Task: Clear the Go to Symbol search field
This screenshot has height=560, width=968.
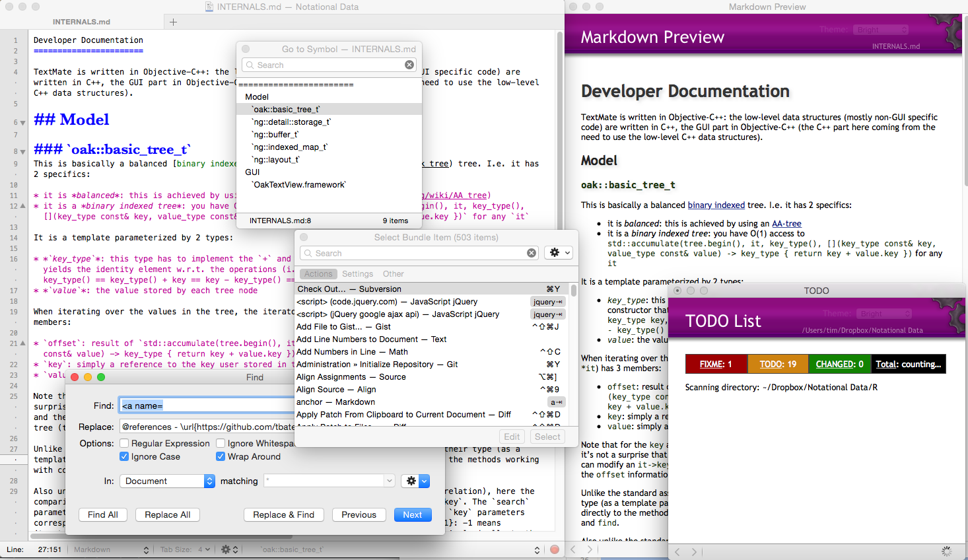Action: point(409,65)
